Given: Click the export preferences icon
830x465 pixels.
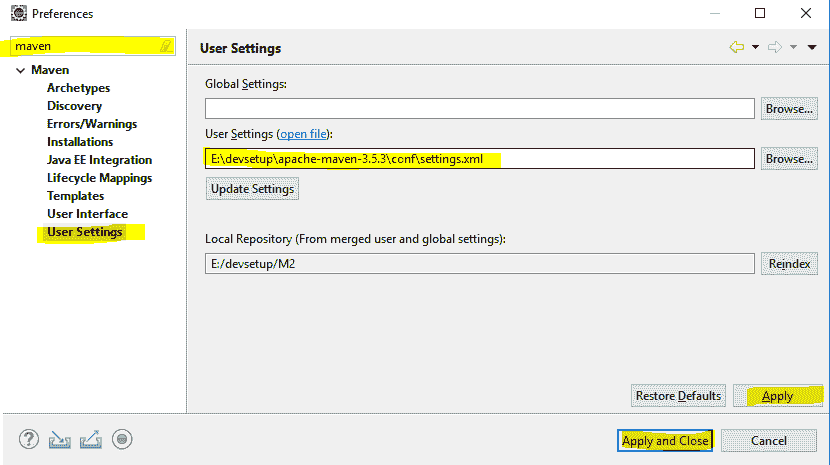Looking at the screenshot, I should [91, 438].
